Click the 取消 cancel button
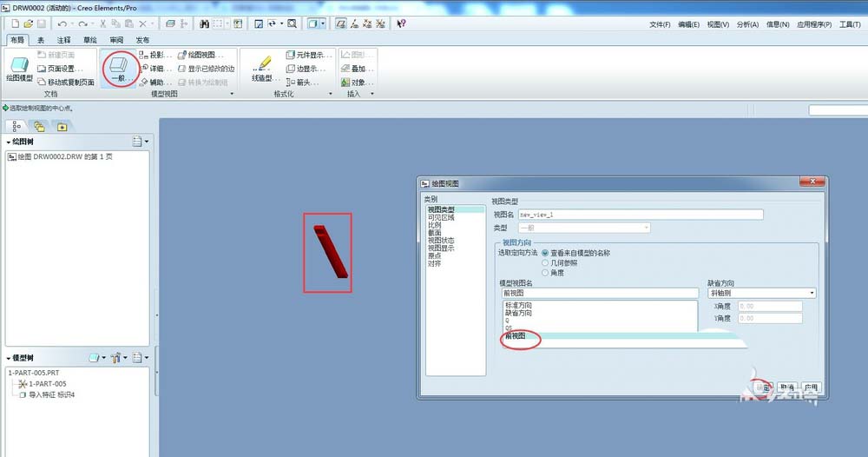The image size is (868, 457). click(x=787, y=387)
